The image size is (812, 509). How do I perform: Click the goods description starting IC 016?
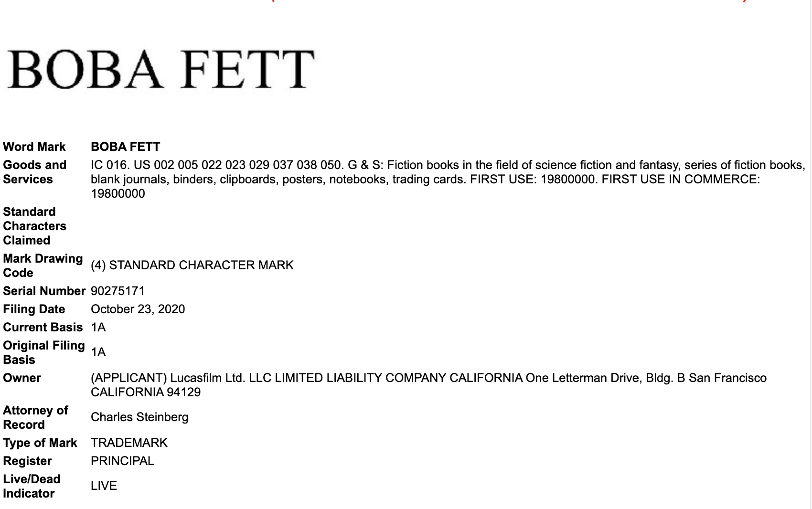coord(448,179)
